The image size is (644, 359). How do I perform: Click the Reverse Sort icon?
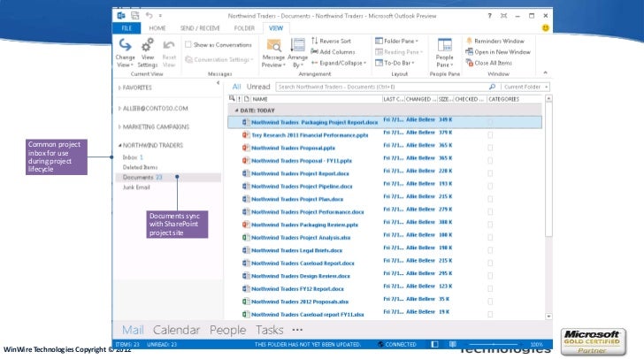coord(315,41)
